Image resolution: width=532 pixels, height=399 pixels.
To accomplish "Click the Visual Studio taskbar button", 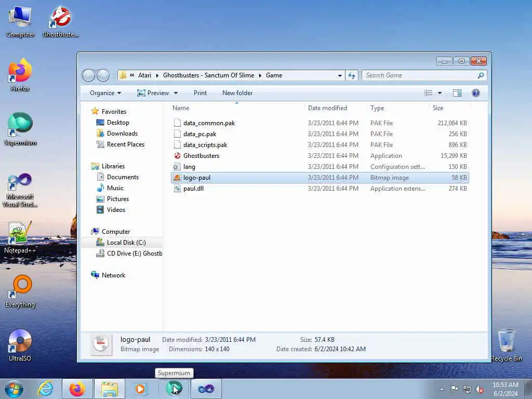I will (x=206, y=389).
